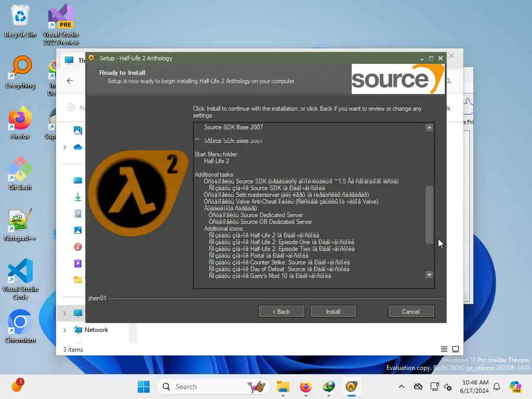
Task: Expand the Network node in Explorer
Action: (64, 330)
